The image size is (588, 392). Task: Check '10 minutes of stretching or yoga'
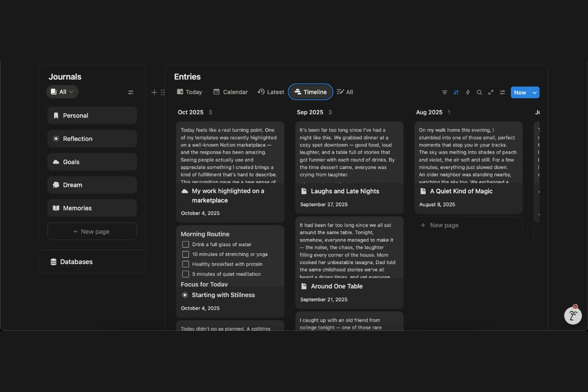186,254
